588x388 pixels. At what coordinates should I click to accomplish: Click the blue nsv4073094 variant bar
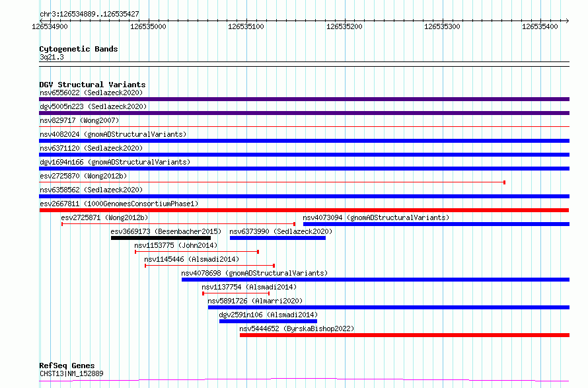click(436, 224)
